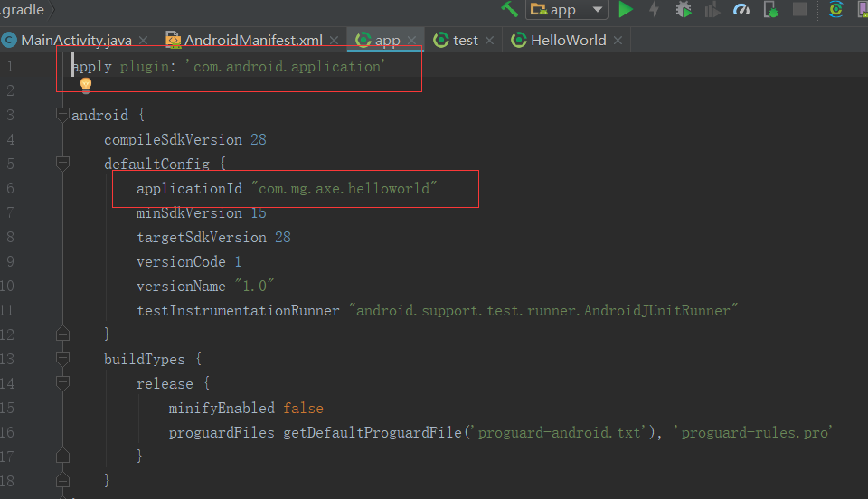Close the MainActivity.java tab
Image resolution: width=868 pixels, height=499 pixels.
[x=144, y=41]
